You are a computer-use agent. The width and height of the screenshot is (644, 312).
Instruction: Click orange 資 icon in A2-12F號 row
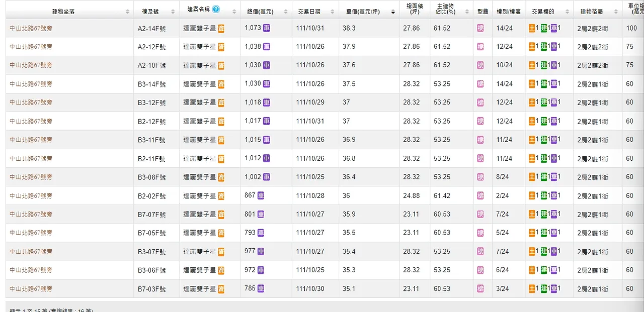tap(221, 47)
